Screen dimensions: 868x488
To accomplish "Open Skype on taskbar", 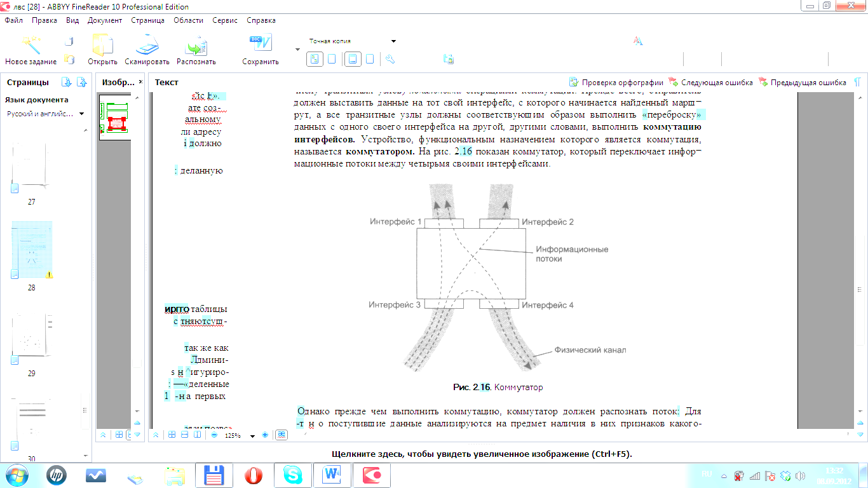I will (293, 475).
